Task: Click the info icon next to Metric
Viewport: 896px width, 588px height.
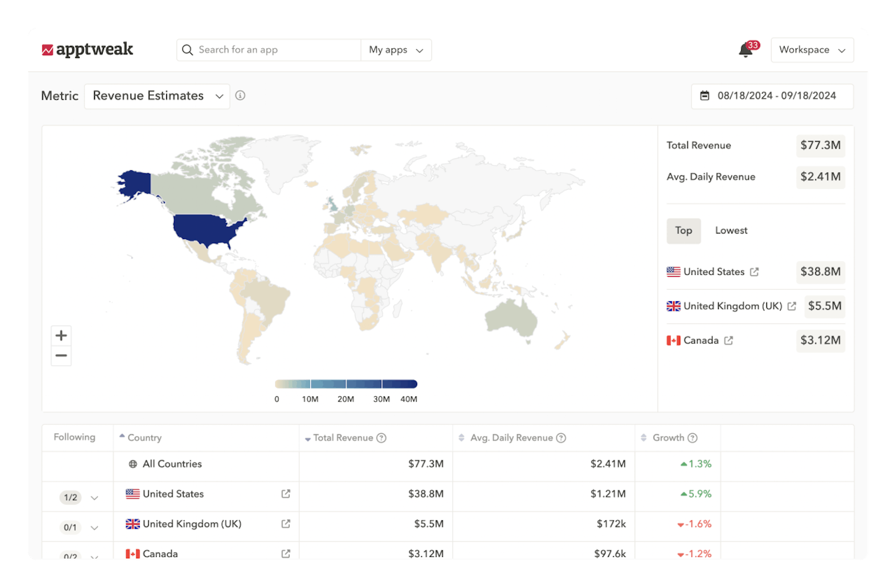Action: [240, 95]
